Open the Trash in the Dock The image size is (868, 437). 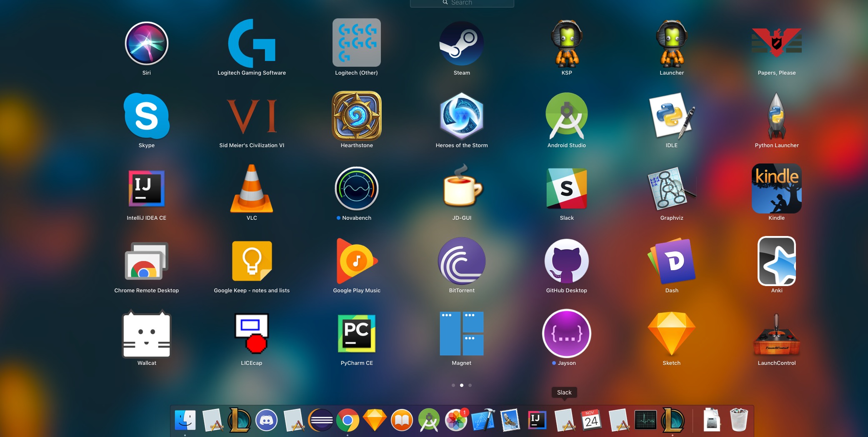click(739, 420)
